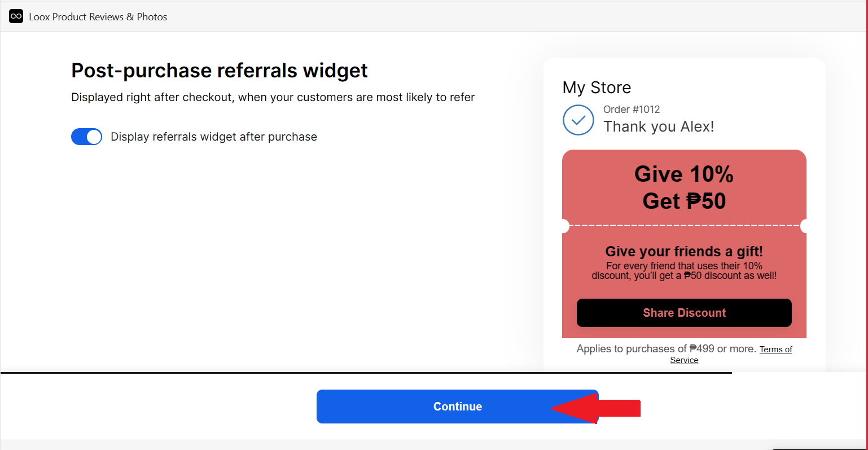The height and width of the screenshot is (450, 868).
Task: Open the Terms of Service link
Action: click(x=731, y=355)
